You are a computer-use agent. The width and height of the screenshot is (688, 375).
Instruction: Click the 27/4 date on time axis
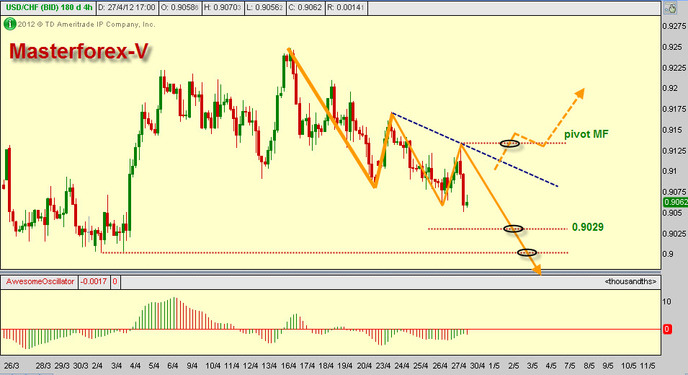click(459, 366)
